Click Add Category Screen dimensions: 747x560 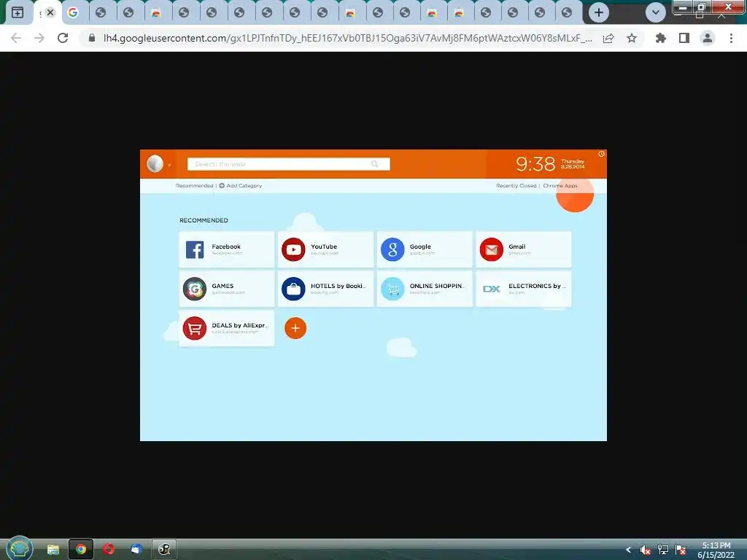(241, 186)
